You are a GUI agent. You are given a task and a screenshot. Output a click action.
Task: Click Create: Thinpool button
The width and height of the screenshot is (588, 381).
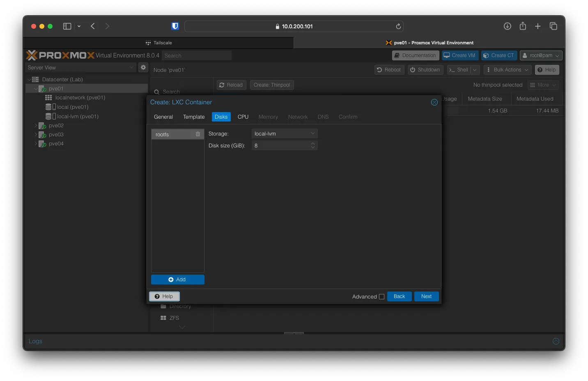click(x=271, y=85)
